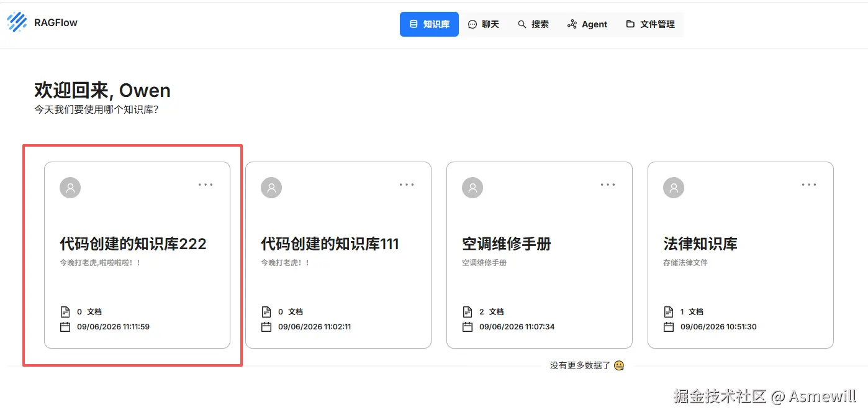Open the 知识库 tab
The width and height of the screenshot is (868, 417).
[x=429, y=24]
